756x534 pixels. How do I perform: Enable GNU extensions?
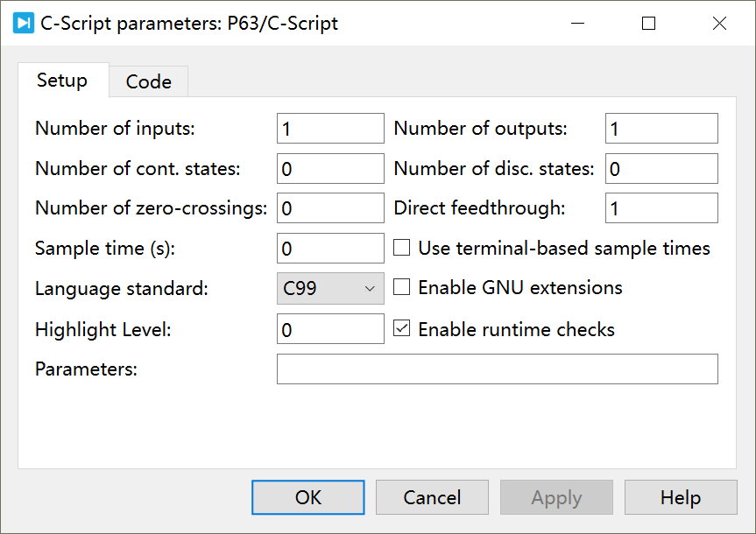coord(400,288)
